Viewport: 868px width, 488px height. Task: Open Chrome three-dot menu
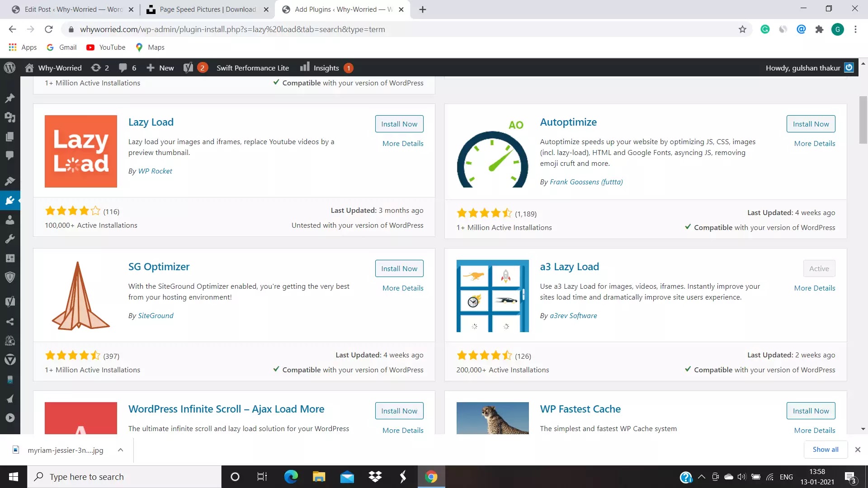point(855,29)
